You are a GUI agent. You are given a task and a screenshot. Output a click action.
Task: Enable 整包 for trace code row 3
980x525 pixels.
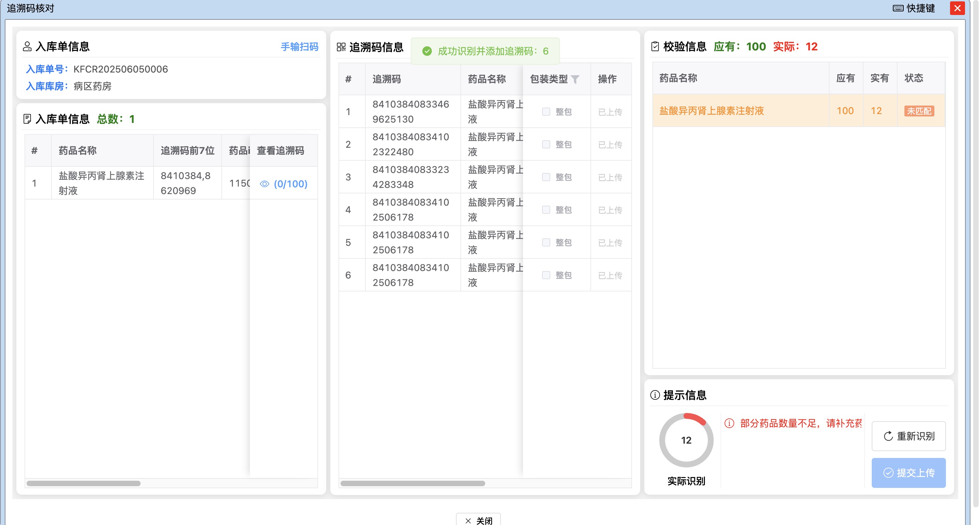[x=547, y=177]
